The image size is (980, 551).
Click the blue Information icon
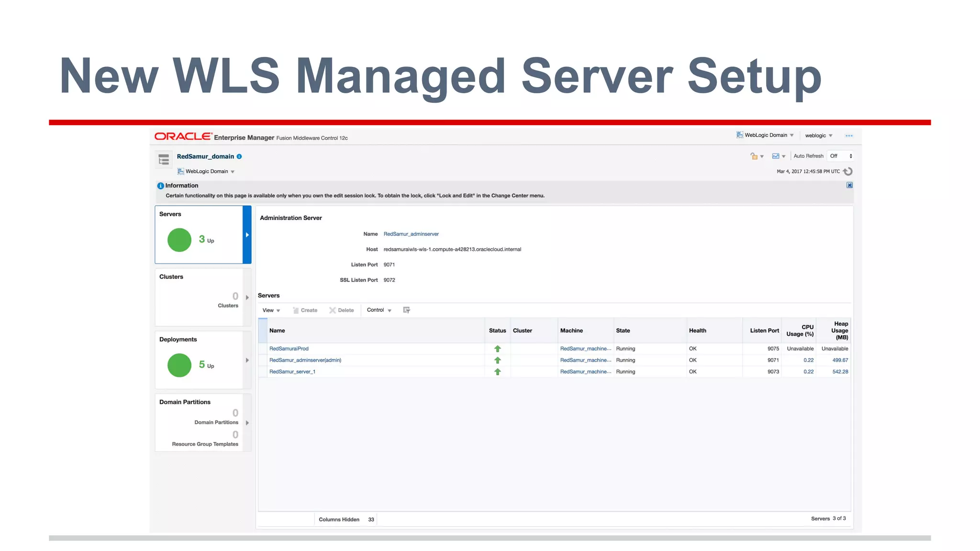pyautogui.click(x=161, y=186)
